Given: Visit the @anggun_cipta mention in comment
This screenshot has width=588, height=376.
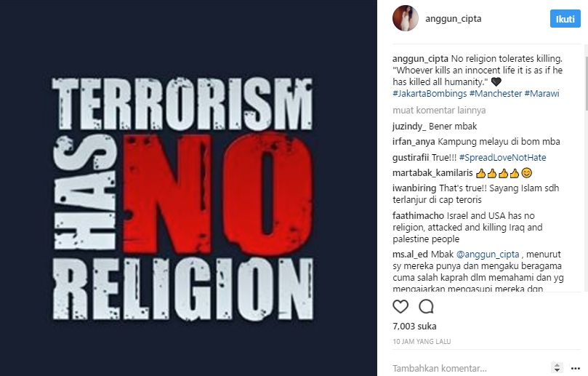Looking at the screenshot, I should (488, 255).
